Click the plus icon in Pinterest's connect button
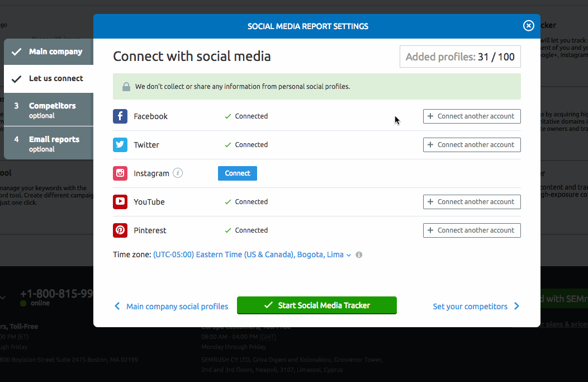The width and height of the screenshot is (588, 382). (x=430, y=230)
